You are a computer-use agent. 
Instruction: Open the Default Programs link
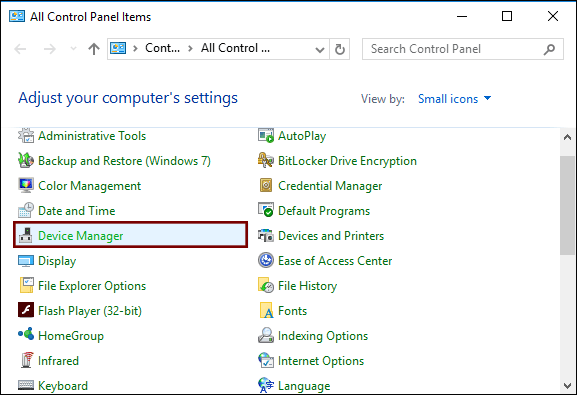pyautogui.click(x=324, y=211)
